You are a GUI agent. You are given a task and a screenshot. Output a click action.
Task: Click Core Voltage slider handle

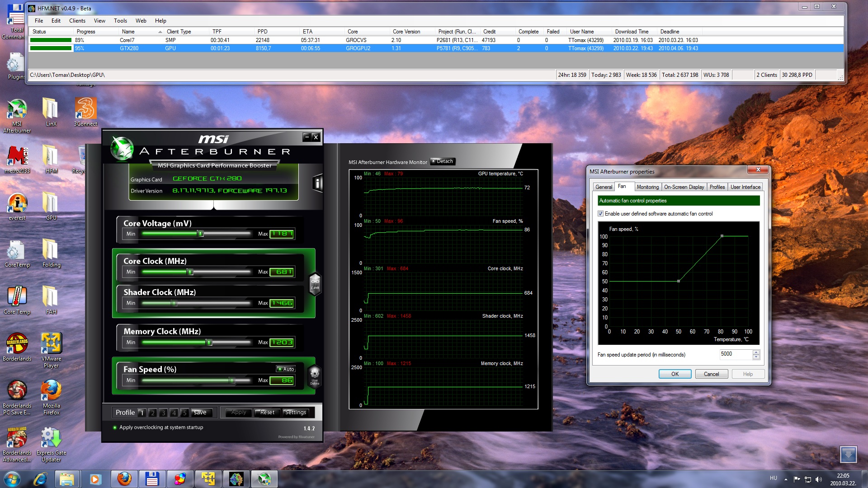pyautogui.click(x=200, y=234)
